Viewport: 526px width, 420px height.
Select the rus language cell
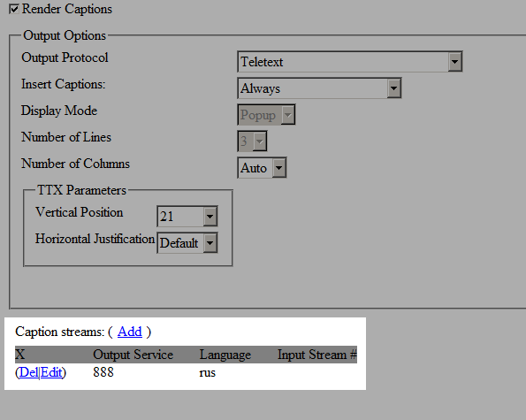point(208,373)
